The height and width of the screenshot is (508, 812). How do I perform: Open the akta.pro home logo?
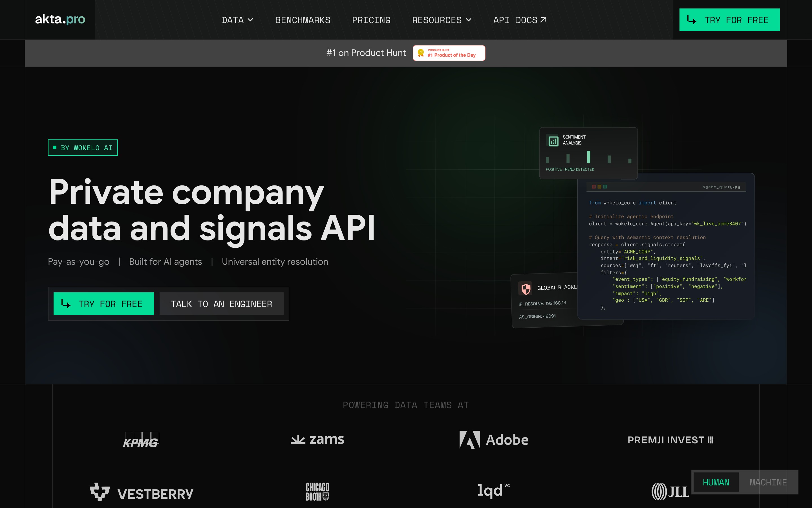pyautogui.click(x=60, y=19)
